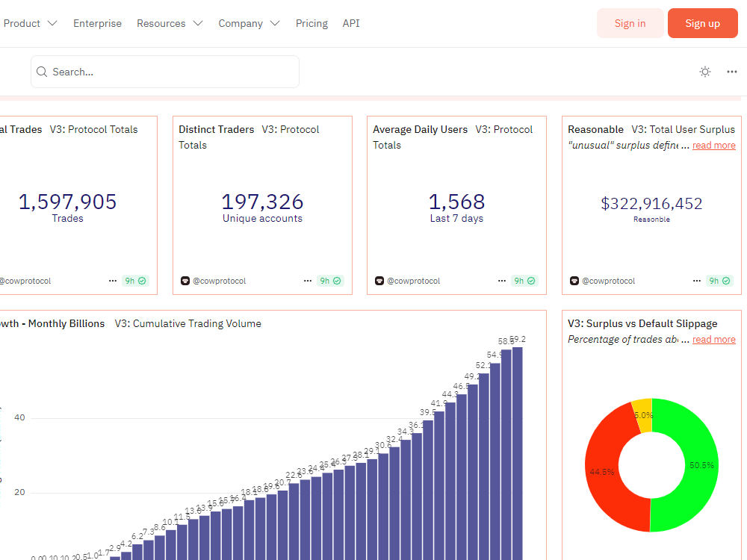Open Distinct Traders card title
This screenshot has width=747, height=560.
[x=217, y=129]
